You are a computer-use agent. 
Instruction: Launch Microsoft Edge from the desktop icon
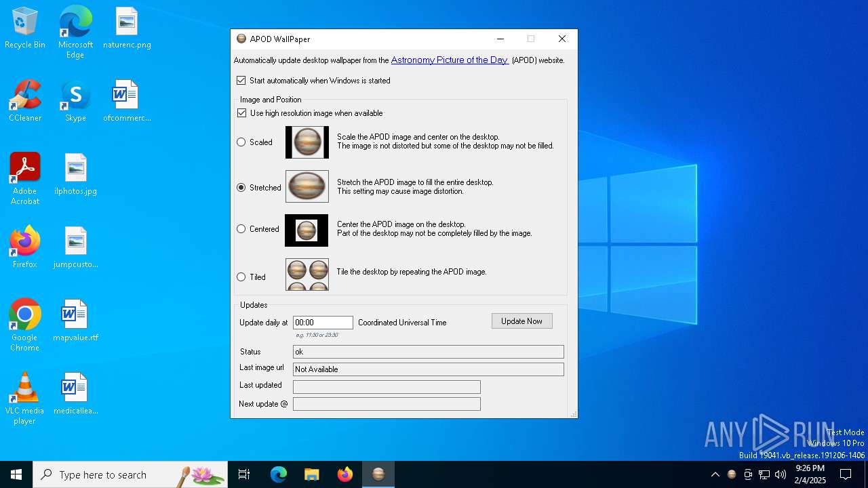75,33
